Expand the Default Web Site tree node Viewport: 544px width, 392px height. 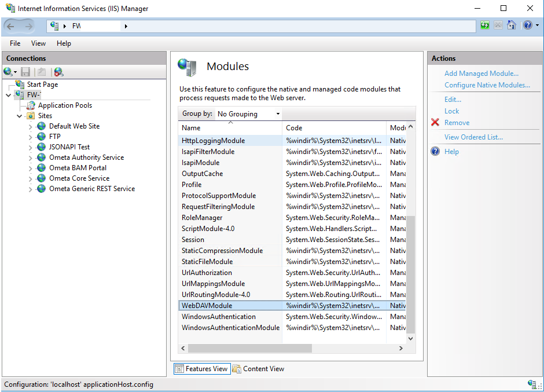point(31,126)
